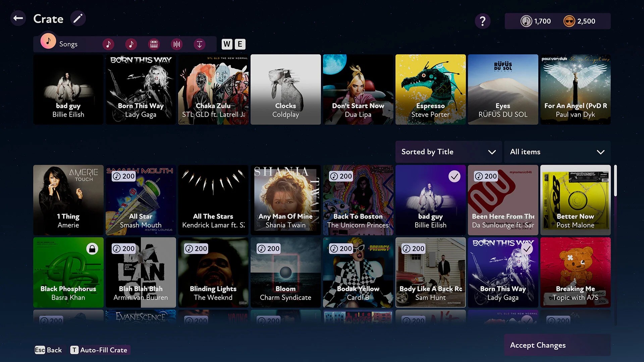
Task: Select the drum pad grid filter icon
Action: pos(154,44)
